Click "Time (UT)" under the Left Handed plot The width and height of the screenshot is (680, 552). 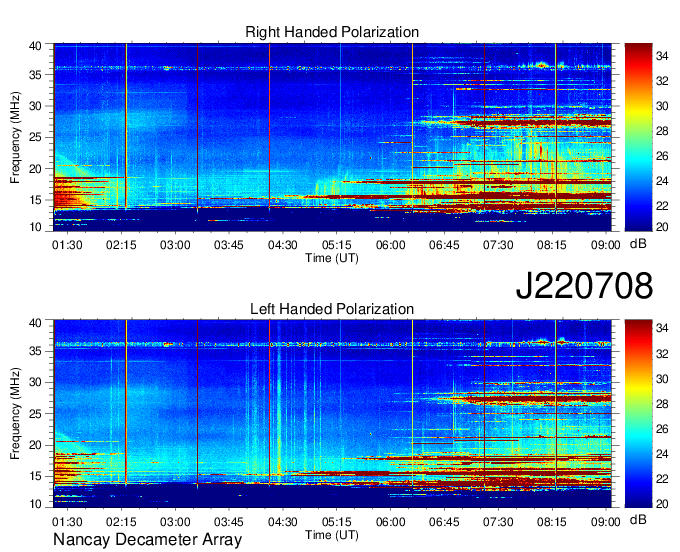(x=332, y=535)
